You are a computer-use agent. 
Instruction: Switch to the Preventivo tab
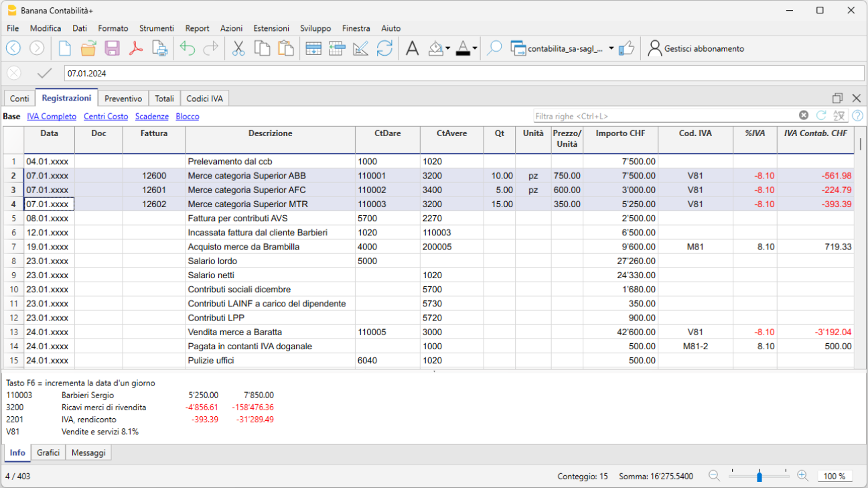click(123, 99)
